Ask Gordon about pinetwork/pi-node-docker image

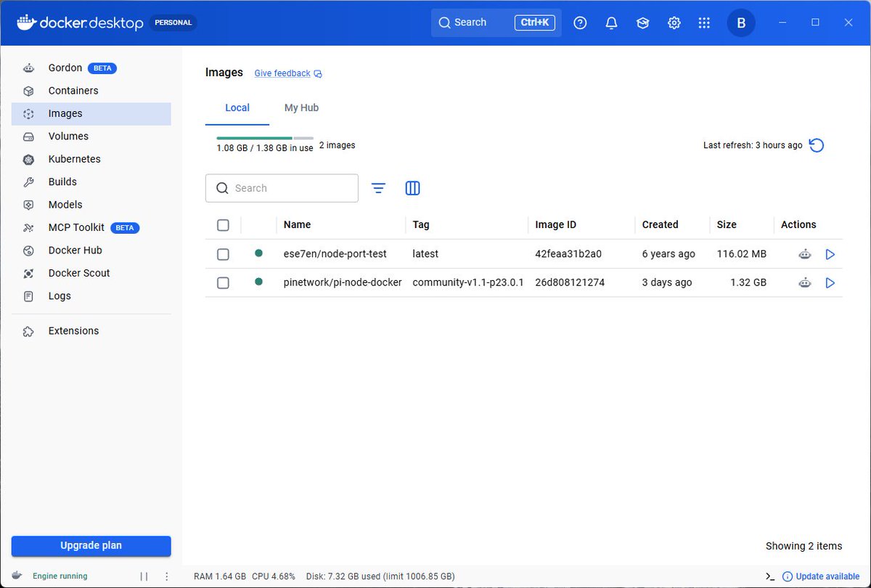click(804, 282)
